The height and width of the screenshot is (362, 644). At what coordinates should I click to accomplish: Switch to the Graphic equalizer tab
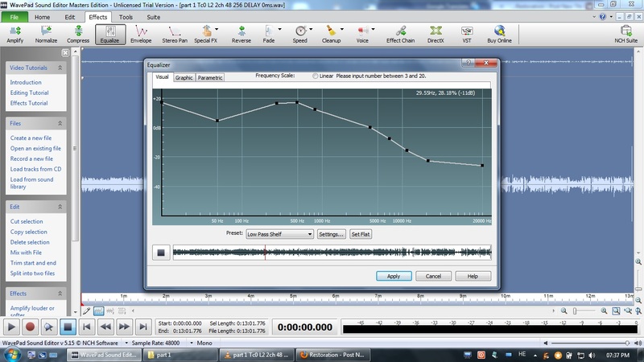click(184, 77)
